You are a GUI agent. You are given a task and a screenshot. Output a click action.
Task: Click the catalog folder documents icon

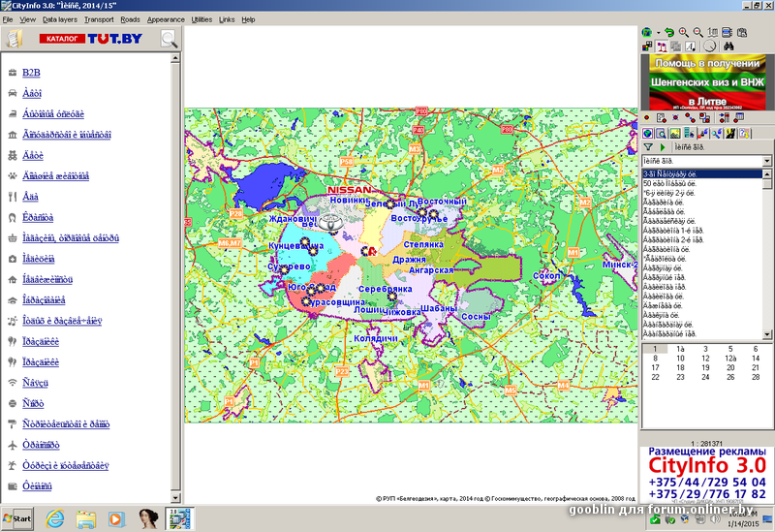(14, 40)
